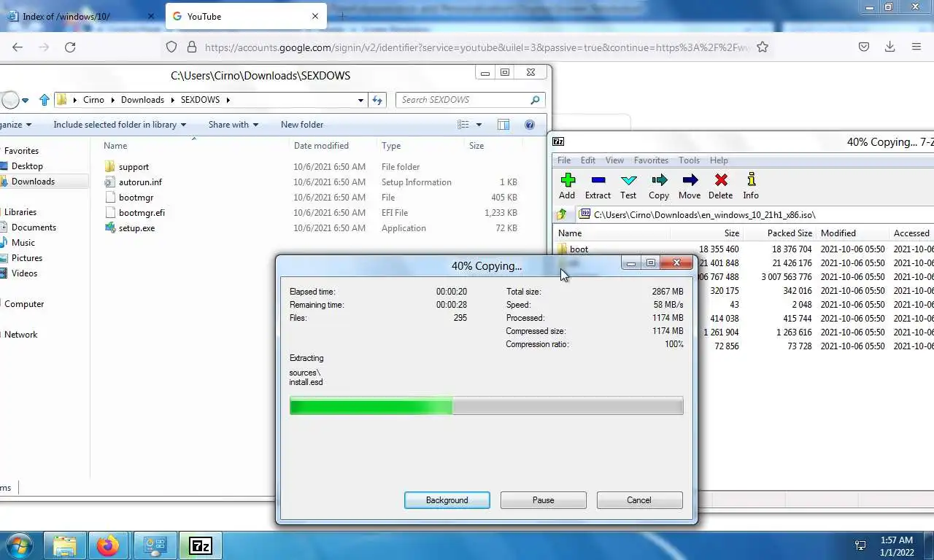Open the 7-Zip Help menu
934x560 pixels.
(719, 160)
